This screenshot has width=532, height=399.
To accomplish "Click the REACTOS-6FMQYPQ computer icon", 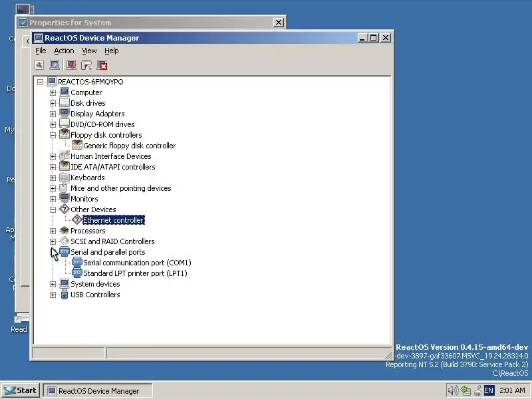I will pyautogui.click(x=52, y=81).
